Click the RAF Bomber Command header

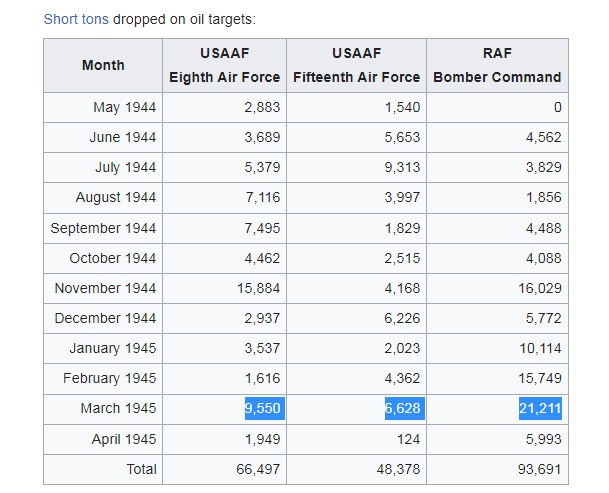(x=497, y=65)
